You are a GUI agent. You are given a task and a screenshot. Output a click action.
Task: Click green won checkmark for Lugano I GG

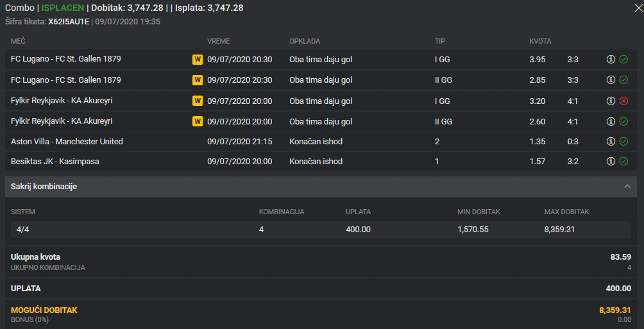point(623,59)
